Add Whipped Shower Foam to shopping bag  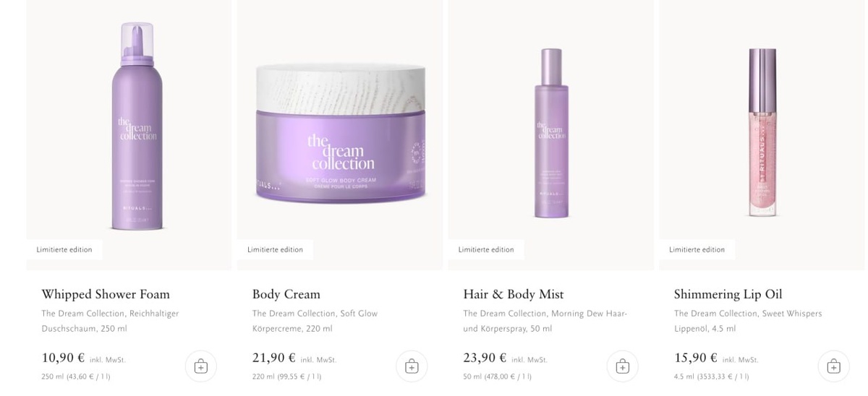pos(201,366)
